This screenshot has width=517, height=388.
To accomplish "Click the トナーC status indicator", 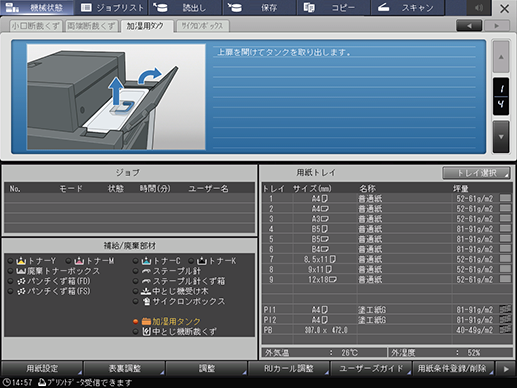I will coord(135,261).
